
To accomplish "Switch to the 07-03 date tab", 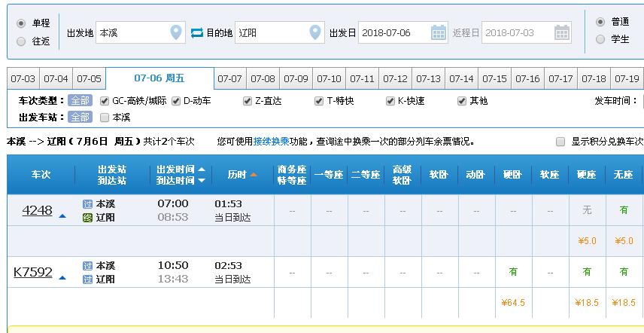I will [x=23, y=78].
